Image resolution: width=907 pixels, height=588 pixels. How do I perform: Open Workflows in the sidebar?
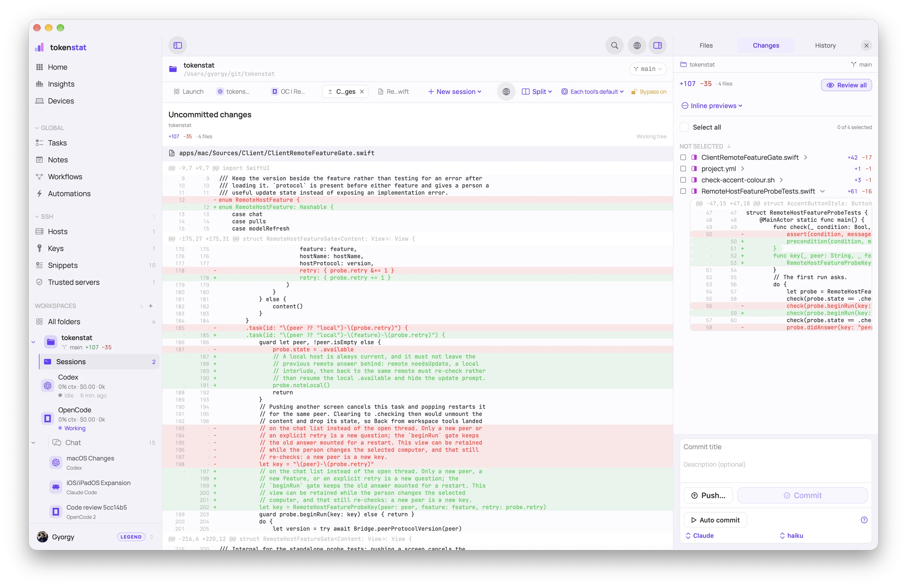pyautogui.click(x=65, y=176)
